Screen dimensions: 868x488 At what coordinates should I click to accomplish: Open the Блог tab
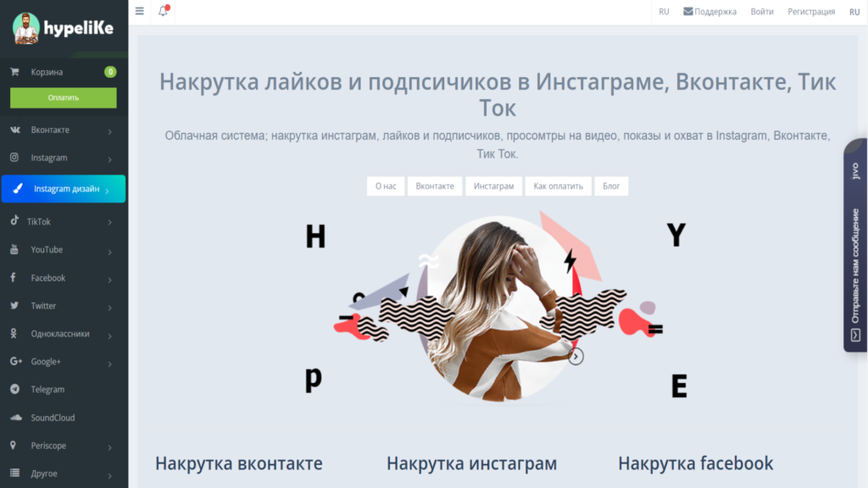(x=611, y=186)
